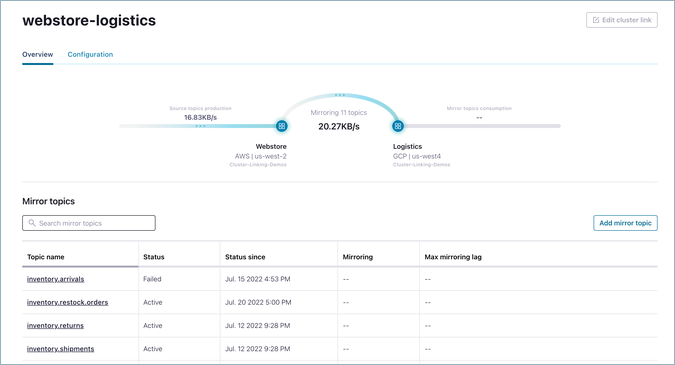The image size is (675, 365).
Task: Click the Webstore cluster name label
Action: pyautogui.click(x=271, y=146)
